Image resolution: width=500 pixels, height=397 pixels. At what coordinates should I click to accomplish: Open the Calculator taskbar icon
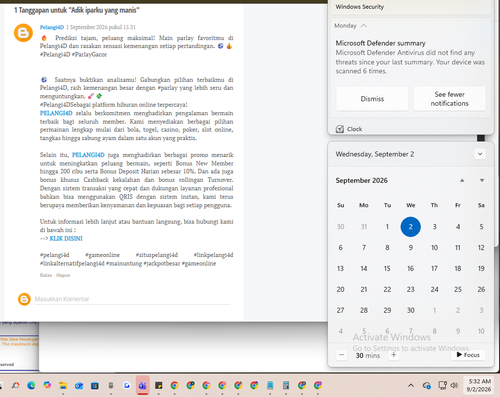point(286,386)
